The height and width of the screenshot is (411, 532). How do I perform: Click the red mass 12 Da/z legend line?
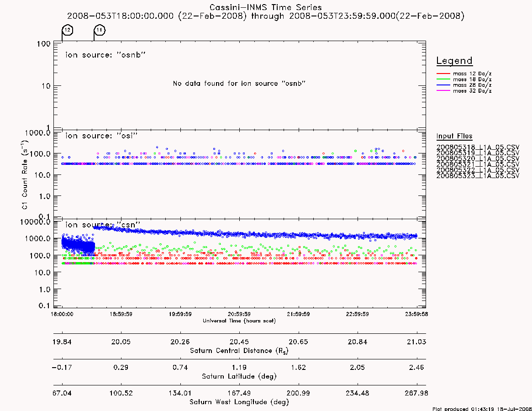click(443, 74)
